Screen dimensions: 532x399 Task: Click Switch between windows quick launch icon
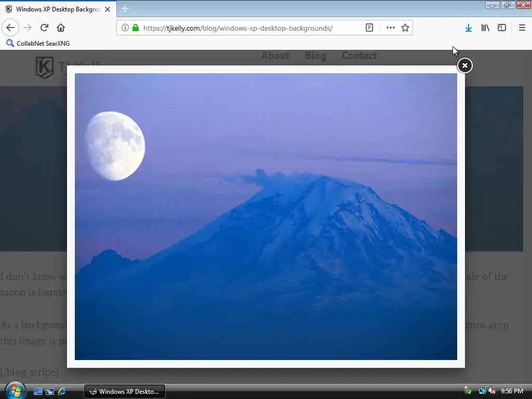(x=50, y=392)
